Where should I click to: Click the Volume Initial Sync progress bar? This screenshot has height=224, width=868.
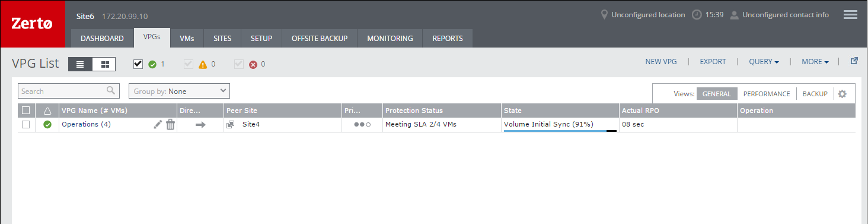(560, 131)
